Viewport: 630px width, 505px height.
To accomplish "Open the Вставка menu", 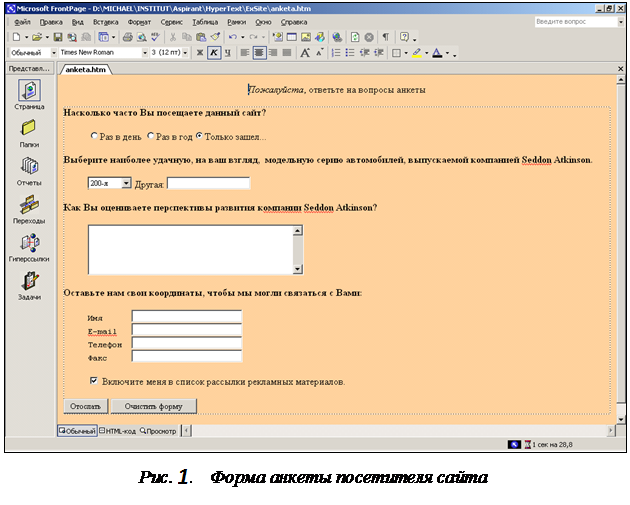I will 106,22.
